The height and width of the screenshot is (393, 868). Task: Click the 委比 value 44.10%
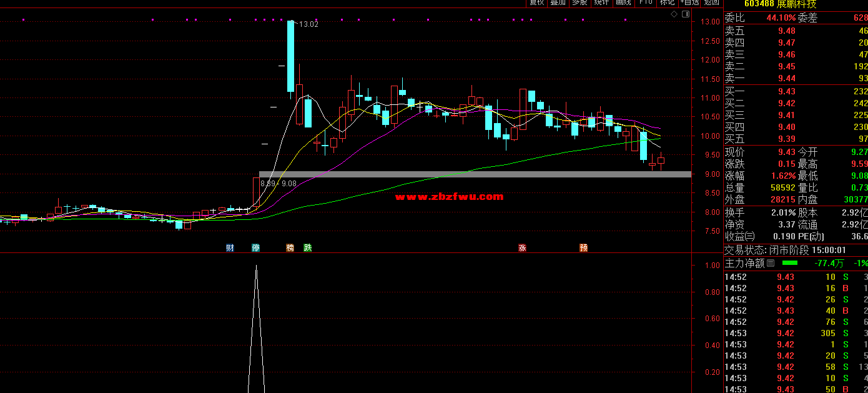[781, 18]
